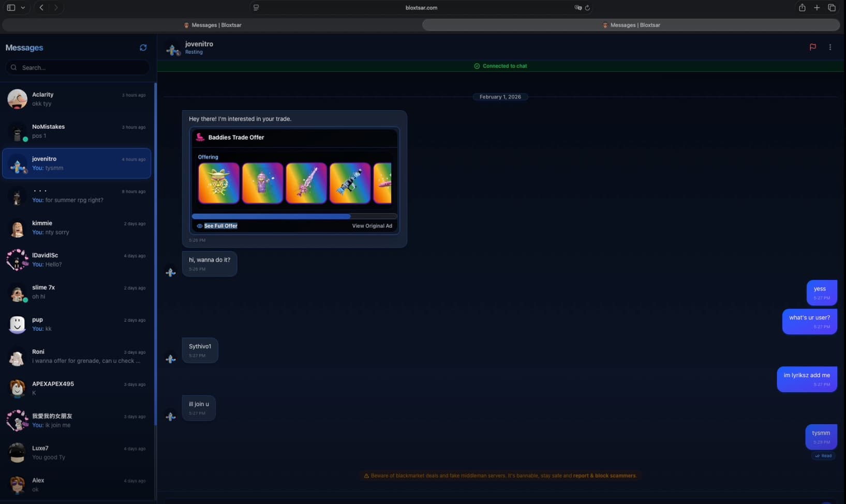Screen dimensions: 846x504
Task: Open the three-dot chat options menu
Action: 830,47
